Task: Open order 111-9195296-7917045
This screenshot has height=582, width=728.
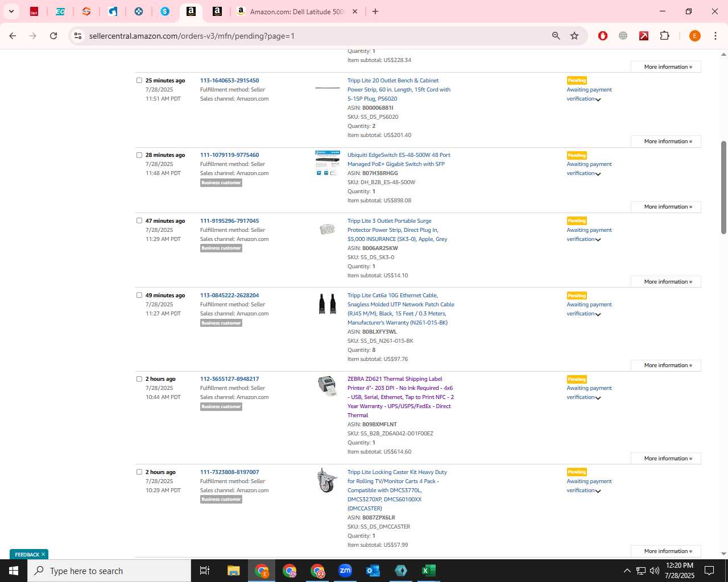Action: point(229,221)
